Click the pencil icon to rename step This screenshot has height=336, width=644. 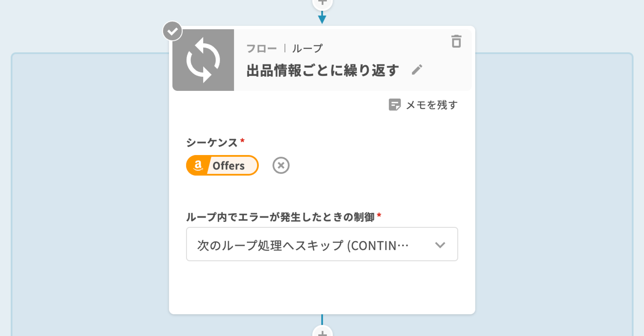pyautogui.click(x=417, y=70)
